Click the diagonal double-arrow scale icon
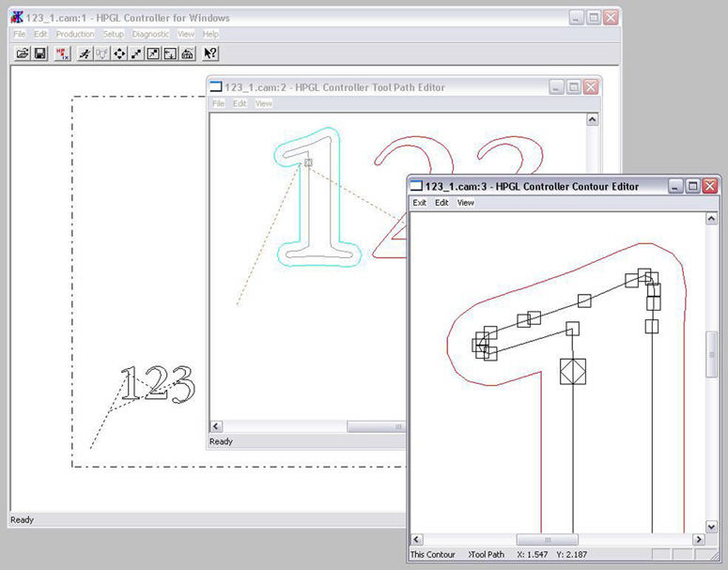The width and height of the screenshot is (728, 570). pos(136,54)
